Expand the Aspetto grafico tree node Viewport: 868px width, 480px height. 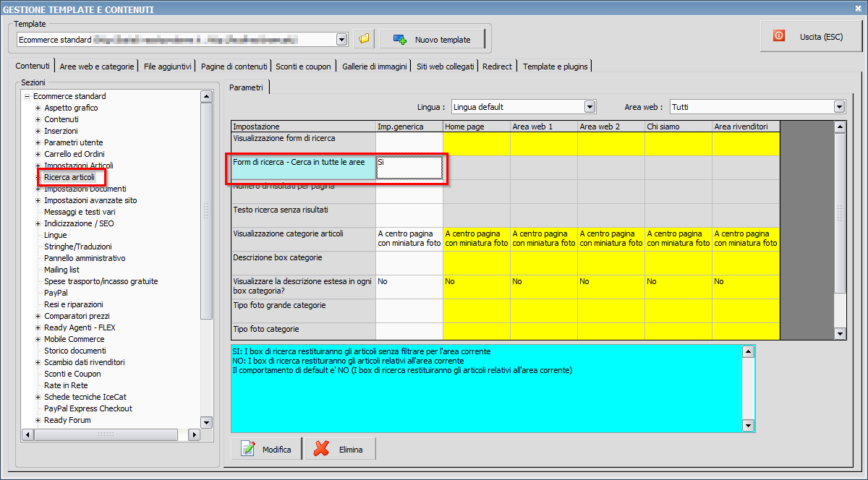[38, 108]
